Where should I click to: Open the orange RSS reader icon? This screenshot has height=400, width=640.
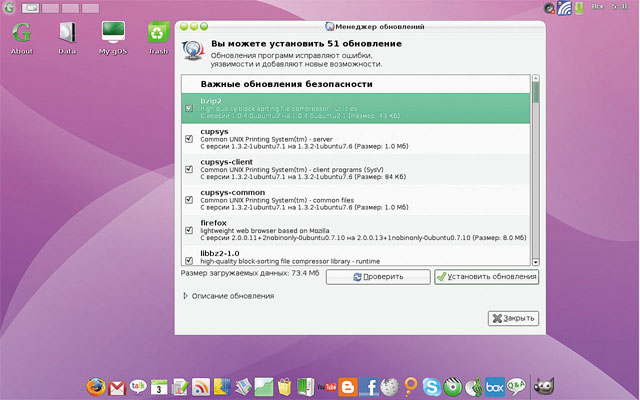click(201, 387)
